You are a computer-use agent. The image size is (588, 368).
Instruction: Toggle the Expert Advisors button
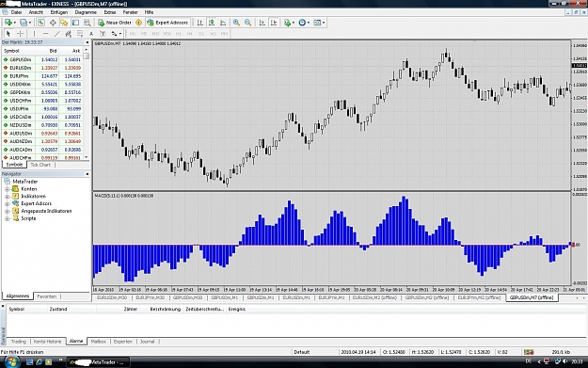(x=167, y=23)
